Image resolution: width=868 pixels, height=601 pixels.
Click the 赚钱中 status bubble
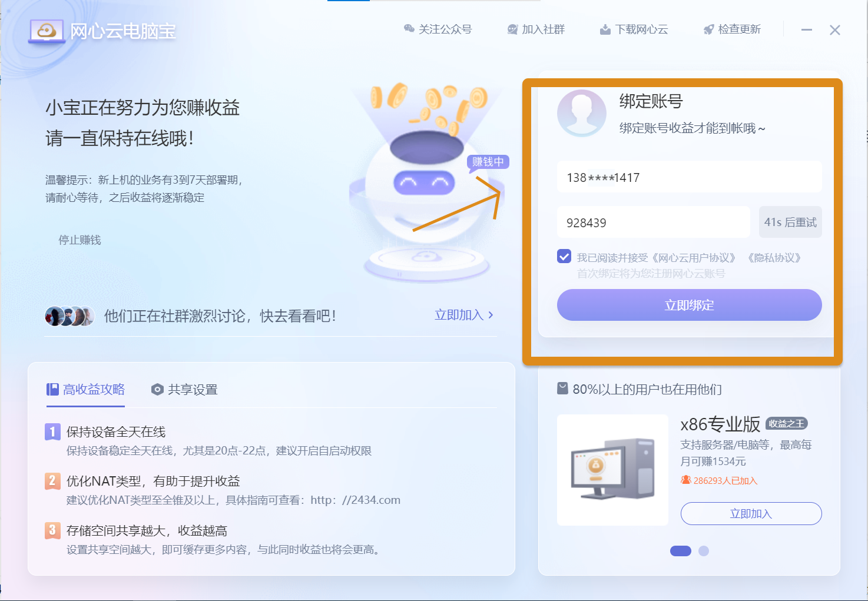pyautogui.click(x=488, y=162)
